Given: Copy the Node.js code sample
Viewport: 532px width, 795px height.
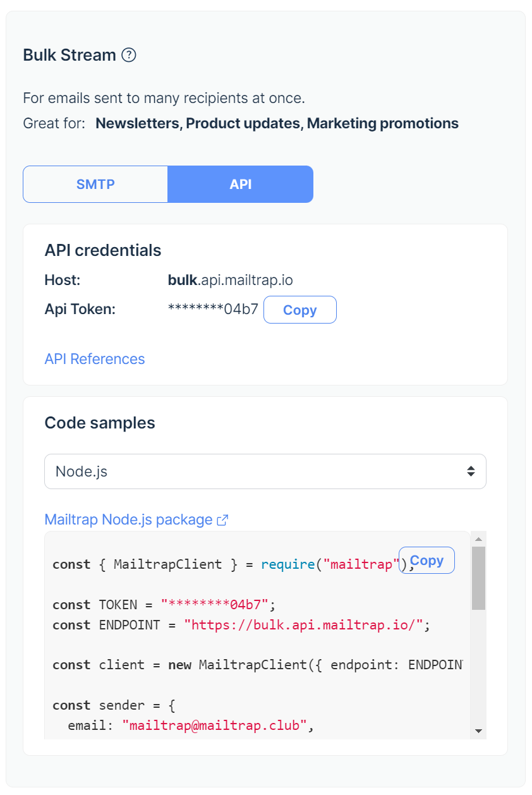Looking at the screenshot, I should coord(426,560).
